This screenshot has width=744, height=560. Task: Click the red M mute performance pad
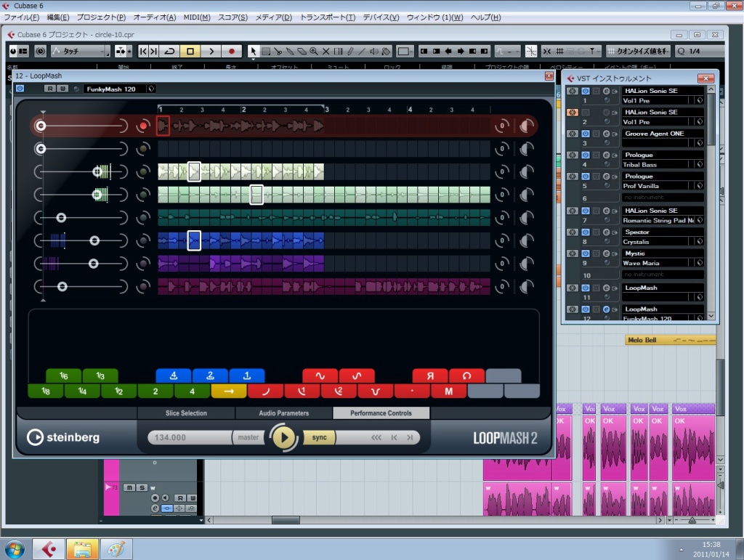[x=448, y=391]
